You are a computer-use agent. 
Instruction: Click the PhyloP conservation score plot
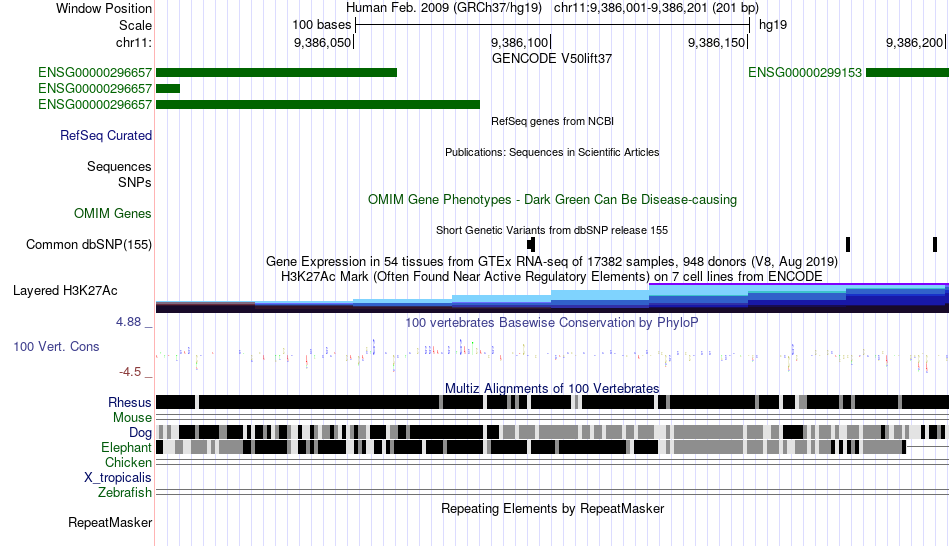click(x=552, y=355)
